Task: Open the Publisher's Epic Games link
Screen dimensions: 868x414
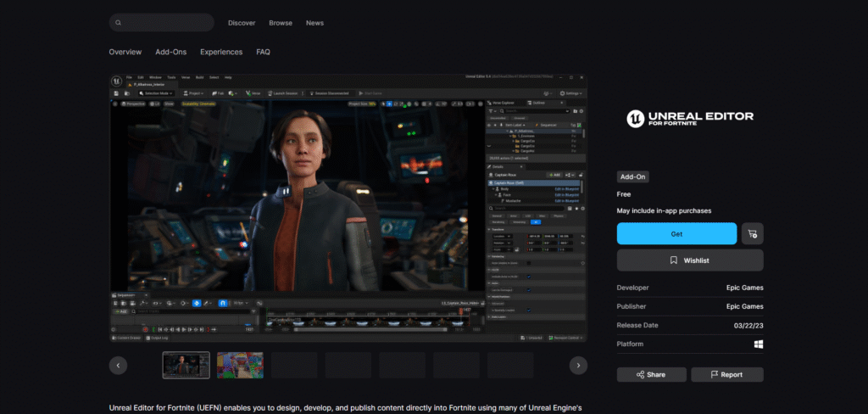Action: [744, 306]
